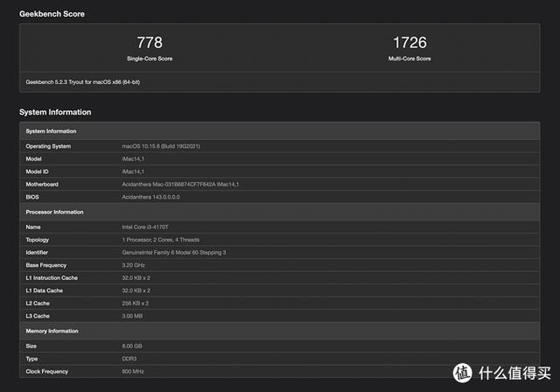The image size is (560, 392).
Task: Click the L1 Instruction Cache label
Action: [x=52, y=277]
